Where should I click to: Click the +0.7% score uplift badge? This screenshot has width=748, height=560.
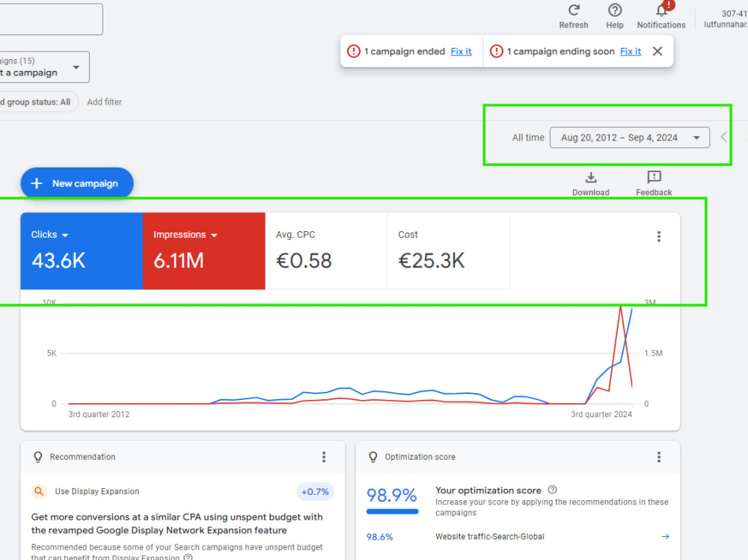(x=315, y=492)
